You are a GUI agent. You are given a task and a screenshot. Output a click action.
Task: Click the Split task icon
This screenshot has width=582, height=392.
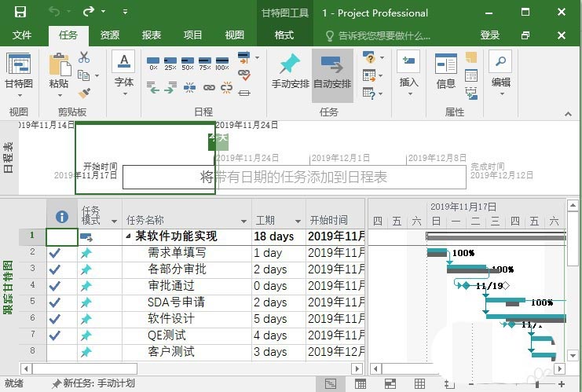point(189,88)
